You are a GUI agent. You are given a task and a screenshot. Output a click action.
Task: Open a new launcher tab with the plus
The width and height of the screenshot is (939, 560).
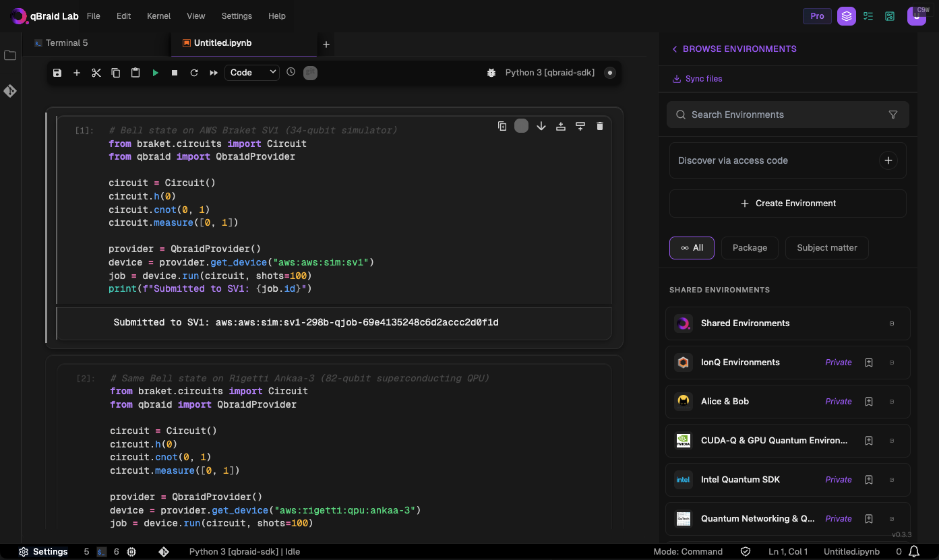pyautogui.click(x=326, y=44)
